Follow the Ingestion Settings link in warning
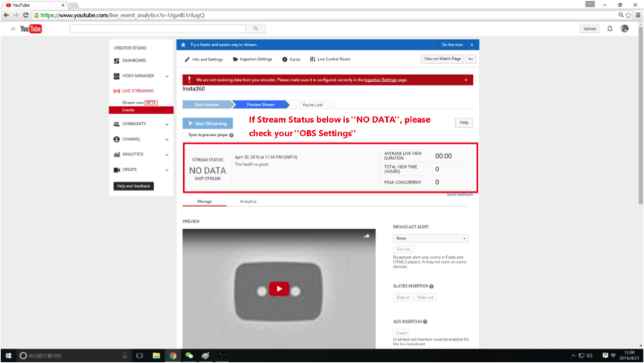644x363 pixels. click(380, 80)
